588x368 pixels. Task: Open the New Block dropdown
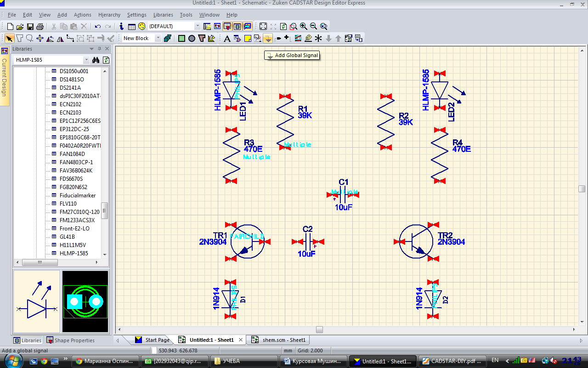[158, 39]
